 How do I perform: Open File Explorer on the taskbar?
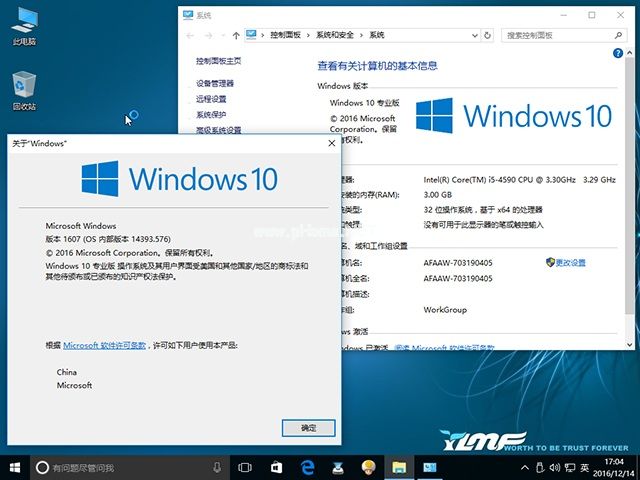coord(399,468)
